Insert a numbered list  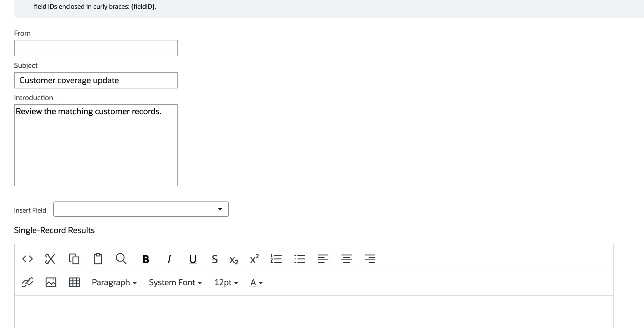276,259
